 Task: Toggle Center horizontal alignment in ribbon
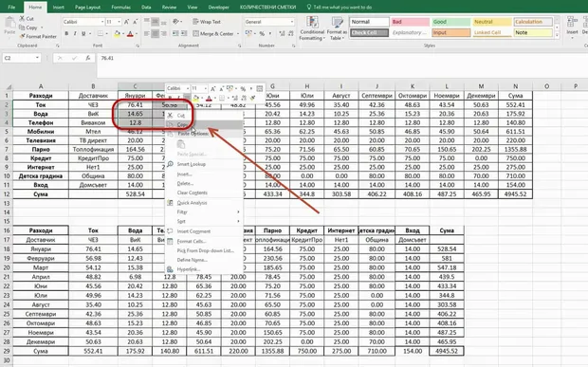coord(155,34)
